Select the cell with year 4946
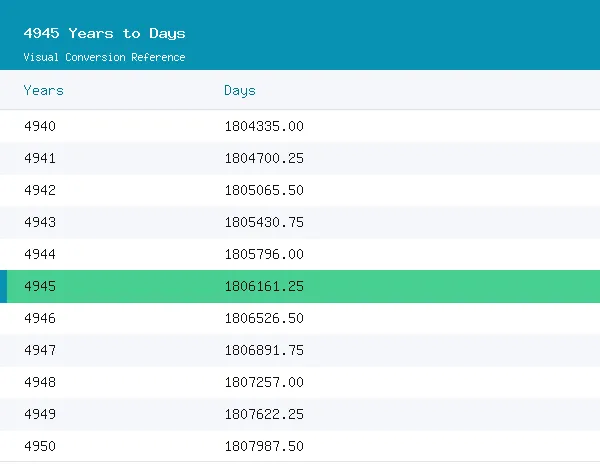Viewport: 600px width, 466px height. click(40, 318)
